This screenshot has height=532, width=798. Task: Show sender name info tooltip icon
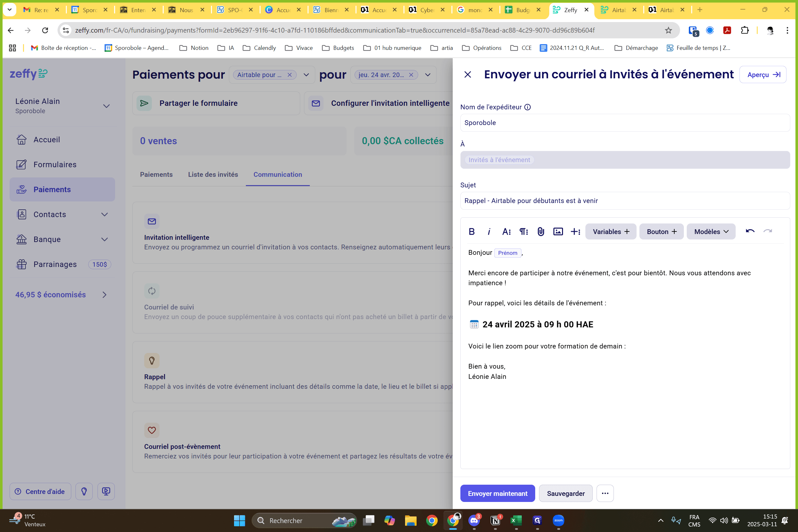[528, 107]
